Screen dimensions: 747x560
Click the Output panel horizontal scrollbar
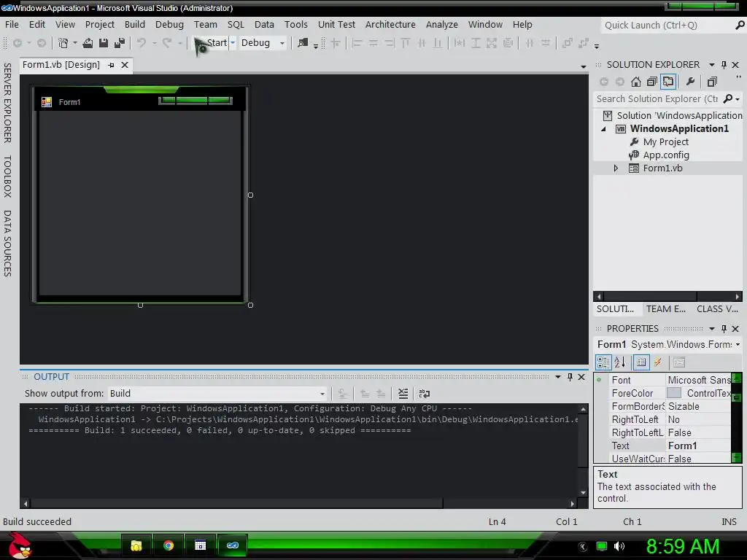pos(299,503)
